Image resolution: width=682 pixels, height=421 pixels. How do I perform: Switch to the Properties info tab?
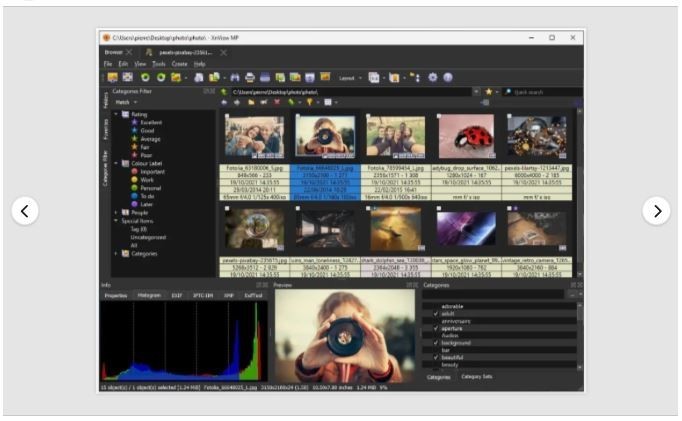click(x=116, y=295)
